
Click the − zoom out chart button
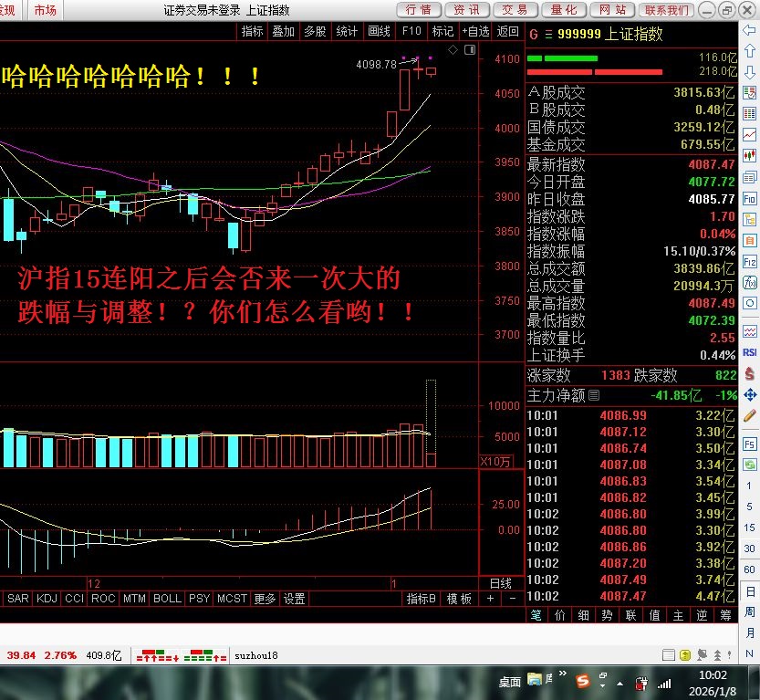click(x=513, y=600)
